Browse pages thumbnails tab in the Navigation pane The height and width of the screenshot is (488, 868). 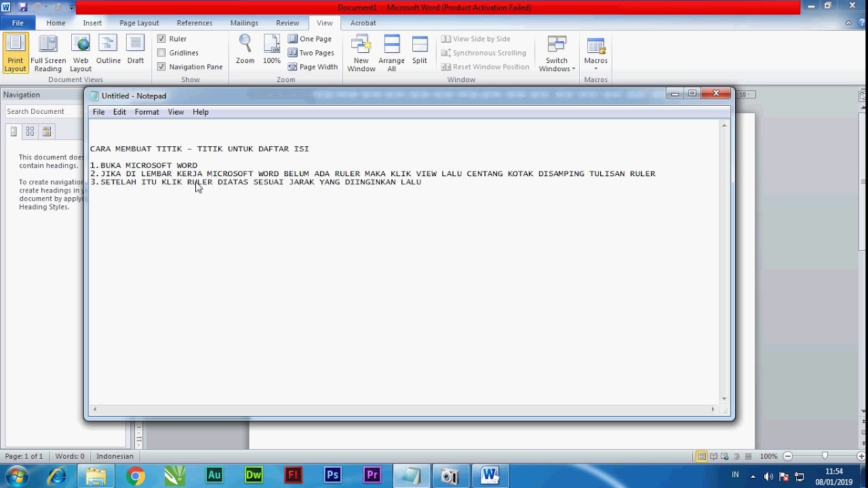pos(30,131)
